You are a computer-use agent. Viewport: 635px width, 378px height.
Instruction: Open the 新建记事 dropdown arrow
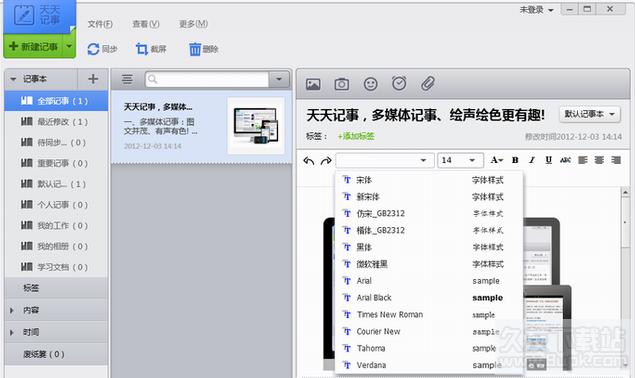(69, 47)
